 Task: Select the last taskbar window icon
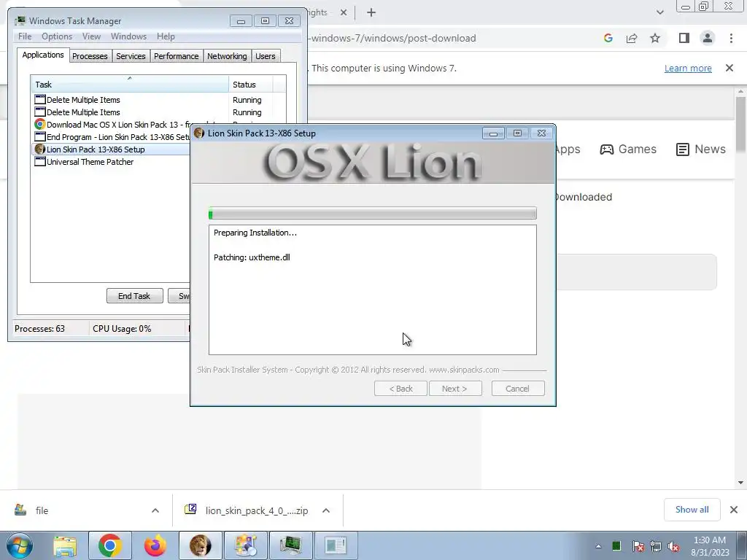point(336,545)
